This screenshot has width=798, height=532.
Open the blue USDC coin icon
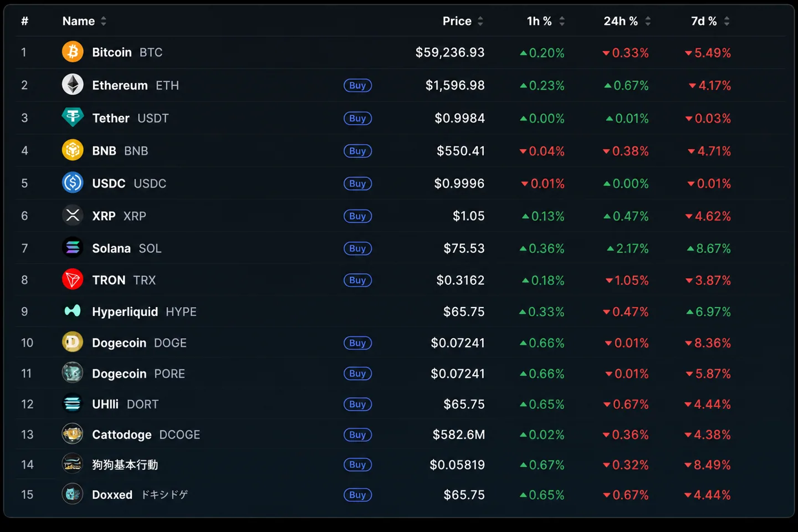73,183
